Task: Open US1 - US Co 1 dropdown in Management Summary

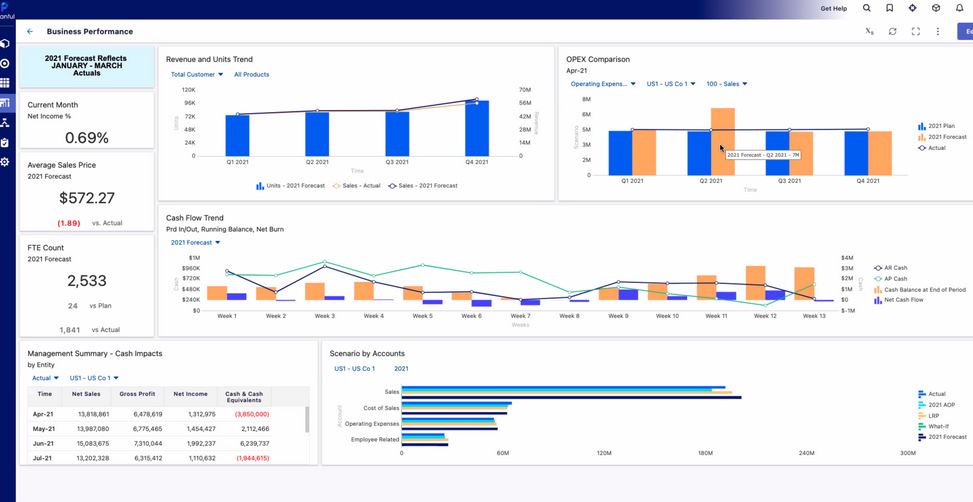Action: [94, 378]
